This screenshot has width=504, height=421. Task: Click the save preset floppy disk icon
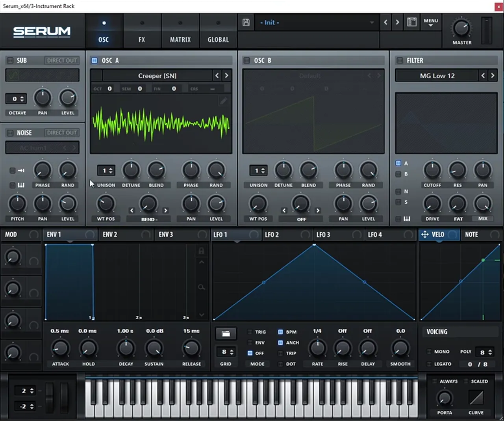[246, 22]
